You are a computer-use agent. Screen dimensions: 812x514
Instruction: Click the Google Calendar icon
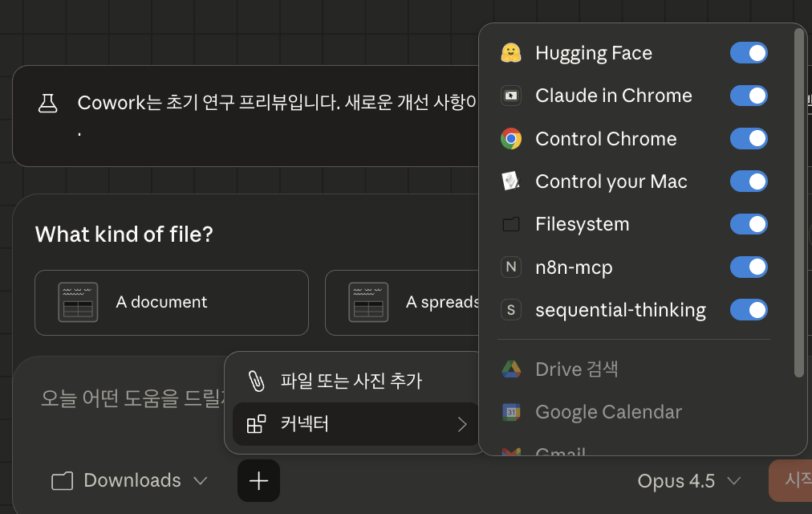coord(510,412)
